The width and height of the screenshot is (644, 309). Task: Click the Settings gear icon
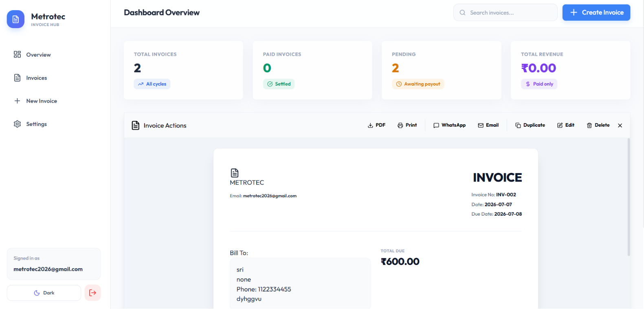(17, 124)
